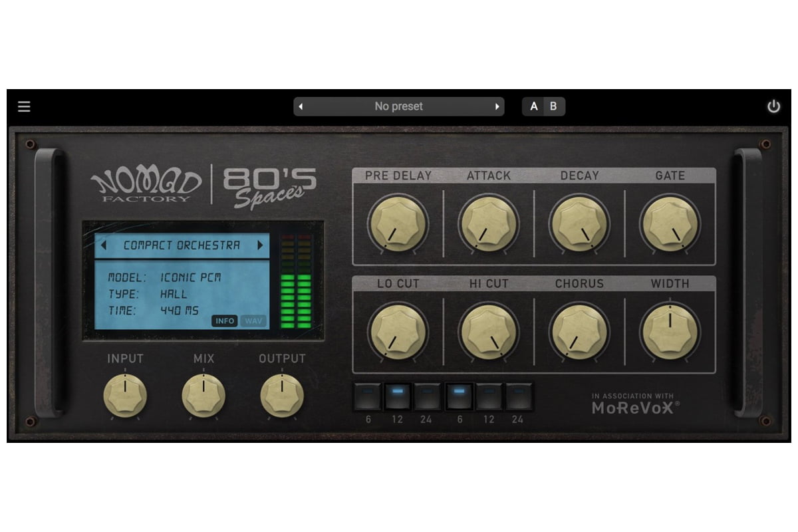Show the WAV view on display
This screenshot has height=532, width=798.
point(253,321)
